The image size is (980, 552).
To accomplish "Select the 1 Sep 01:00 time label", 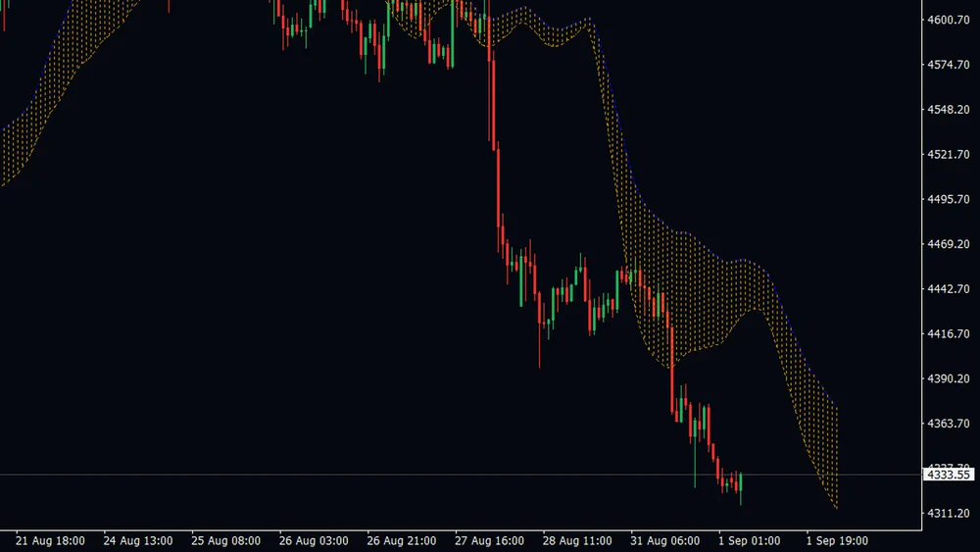I will coord(750,541).
